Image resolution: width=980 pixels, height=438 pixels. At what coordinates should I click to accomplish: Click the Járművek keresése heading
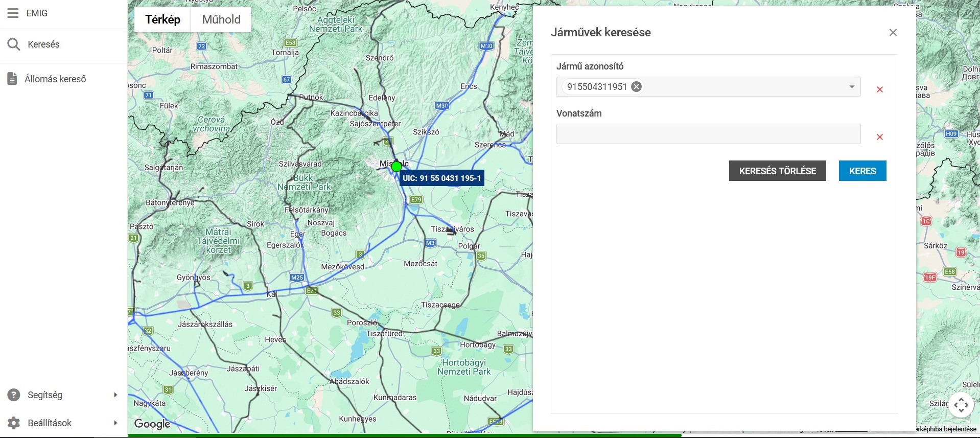pyautogui.click(x=601, y=33)
